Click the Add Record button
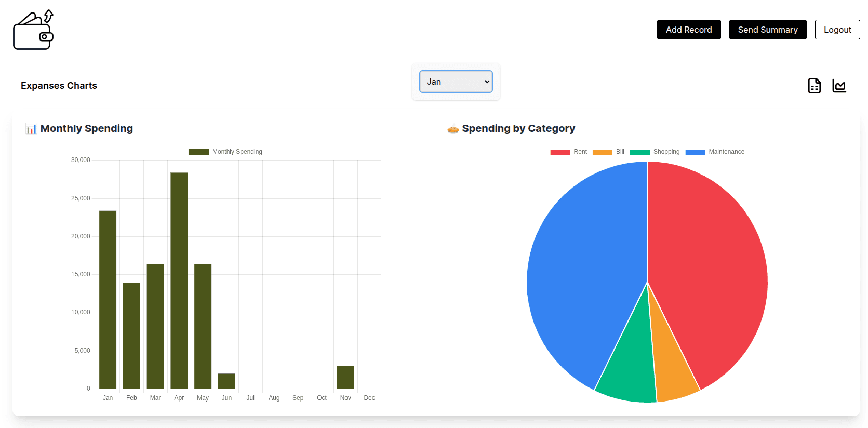Screen dimensions: 868x428 [688, 30]
